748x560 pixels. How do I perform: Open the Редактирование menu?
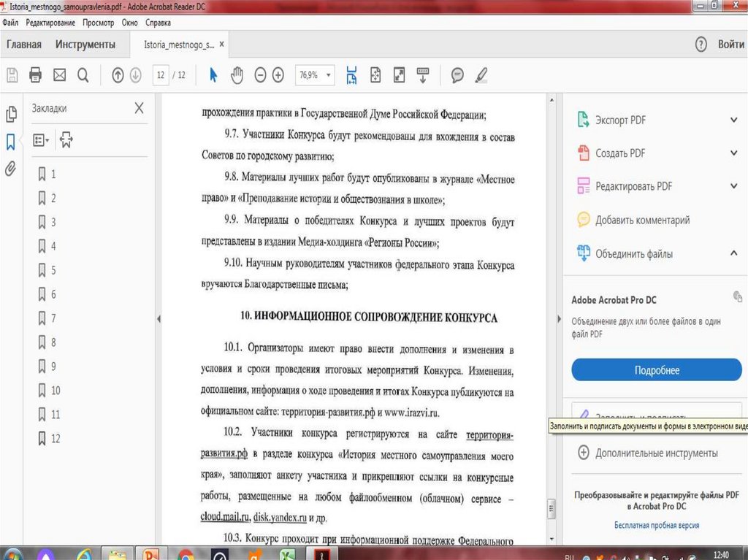point(50,23)
